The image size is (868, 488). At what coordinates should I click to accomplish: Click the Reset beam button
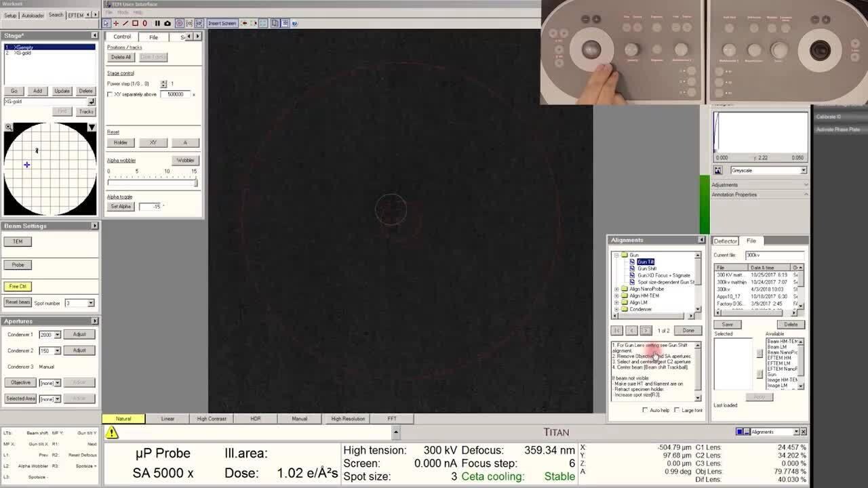pyautogui.click(x=18, y=302)
